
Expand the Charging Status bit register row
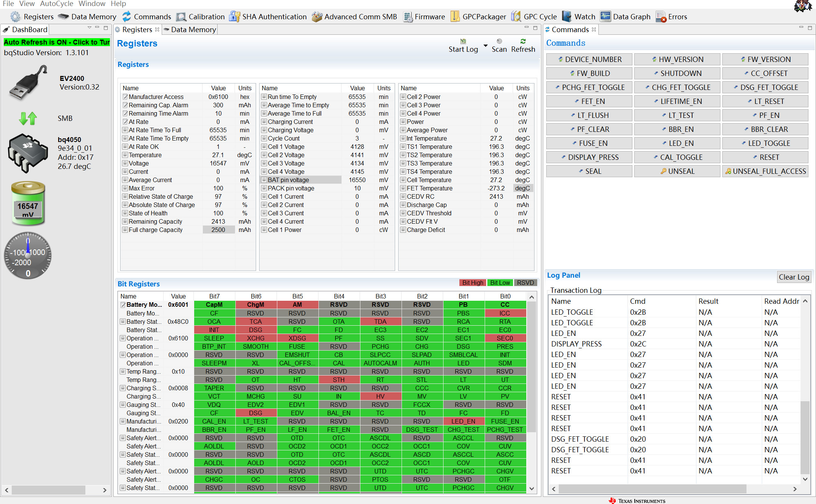tap(123, 388)
